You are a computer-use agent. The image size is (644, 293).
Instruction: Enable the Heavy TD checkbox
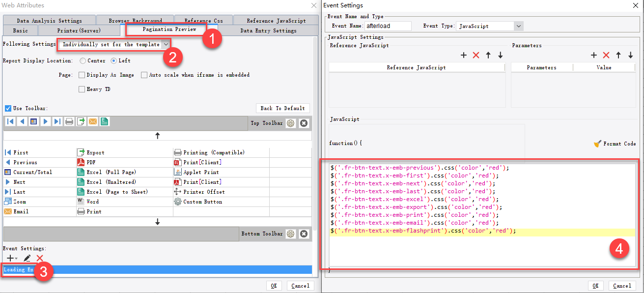[82, 89]
